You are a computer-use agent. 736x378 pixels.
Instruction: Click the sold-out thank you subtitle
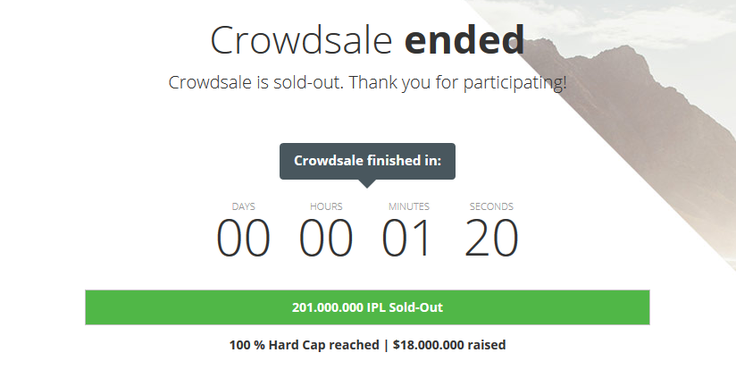[x=368, y=83]
